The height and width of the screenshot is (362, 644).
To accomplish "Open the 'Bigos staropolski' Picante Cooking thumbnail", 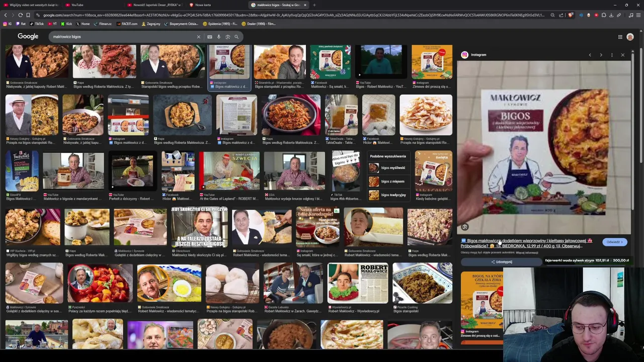I will pos(422,284).
